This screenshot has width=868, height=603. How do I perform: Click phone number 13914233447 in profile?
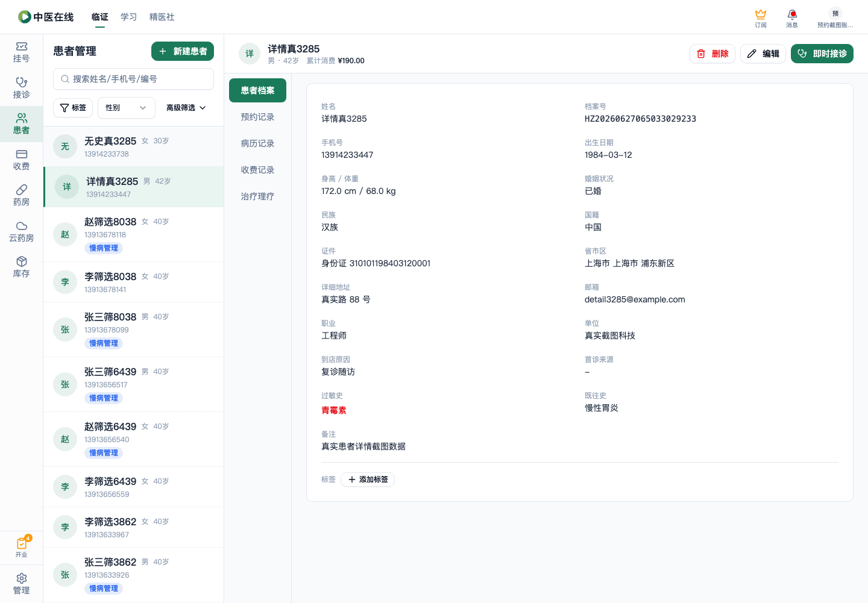pyautogui.click(x=347, y=155)
